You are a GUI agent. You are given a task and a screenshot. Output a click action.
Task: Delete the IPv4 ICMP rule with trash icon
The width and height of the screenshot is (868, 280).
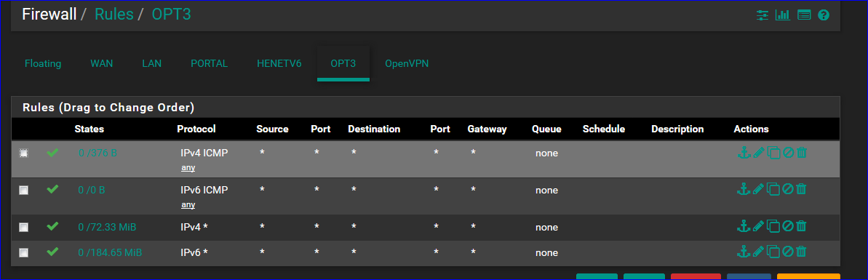[x=802, y=152]
